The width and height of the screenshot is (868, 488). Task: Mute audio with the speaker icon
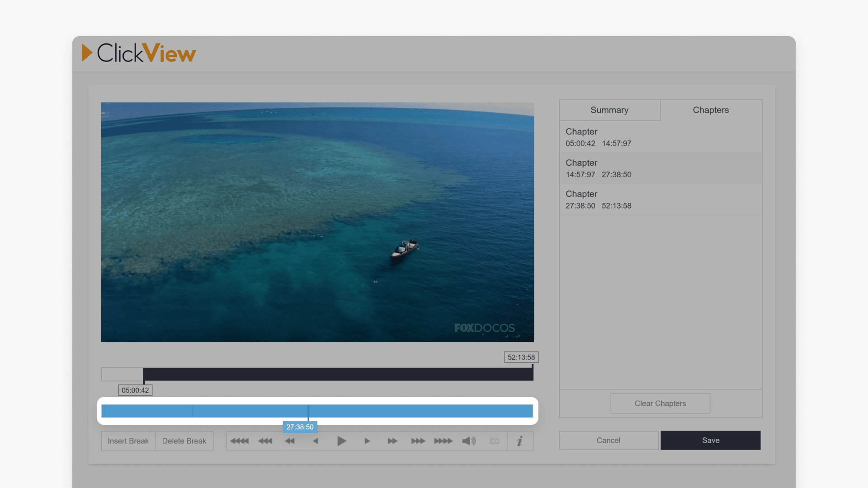(x=469, y=441)
